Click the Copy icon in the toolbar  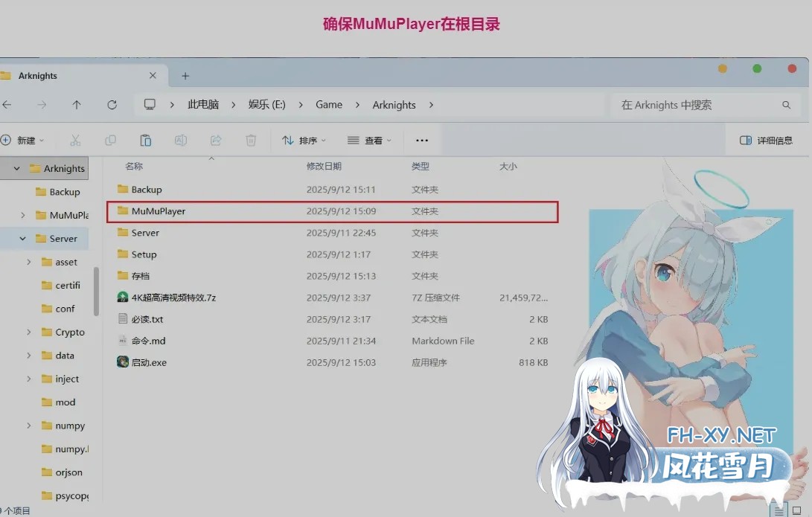point(110,140)
